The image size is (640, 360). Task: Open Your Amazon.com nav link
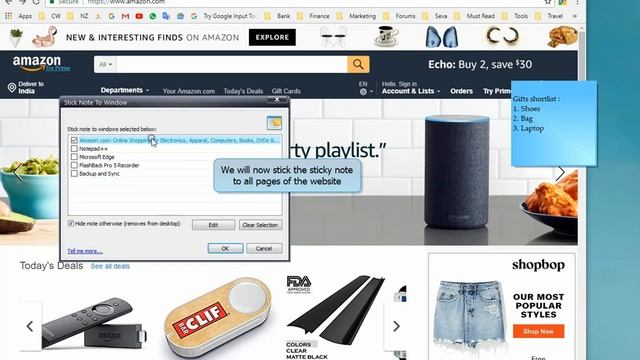(189, 91)
